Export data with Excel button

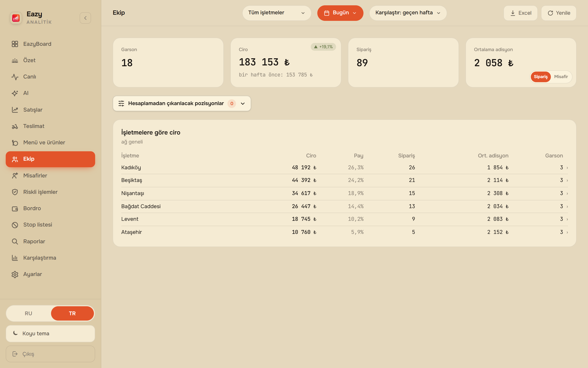tap(520, 13)
